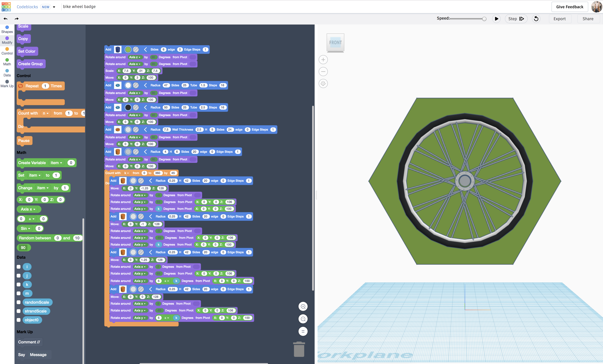Click the home view icon in viewport
The image size is (603, 364).
click(323, 83)
